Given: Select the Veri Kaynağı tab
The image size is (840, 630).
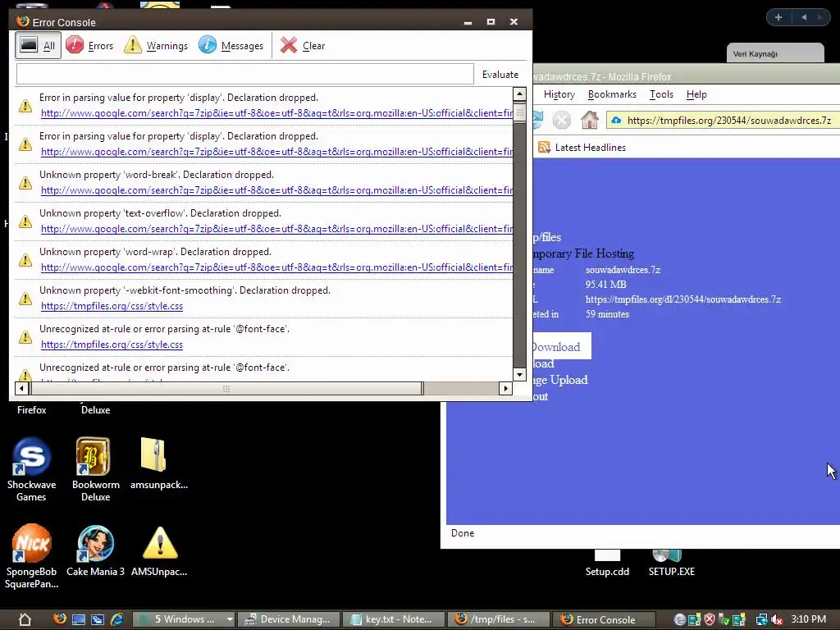Looking at the screenshot, I should pyautogui.click(x=774, y=53).
